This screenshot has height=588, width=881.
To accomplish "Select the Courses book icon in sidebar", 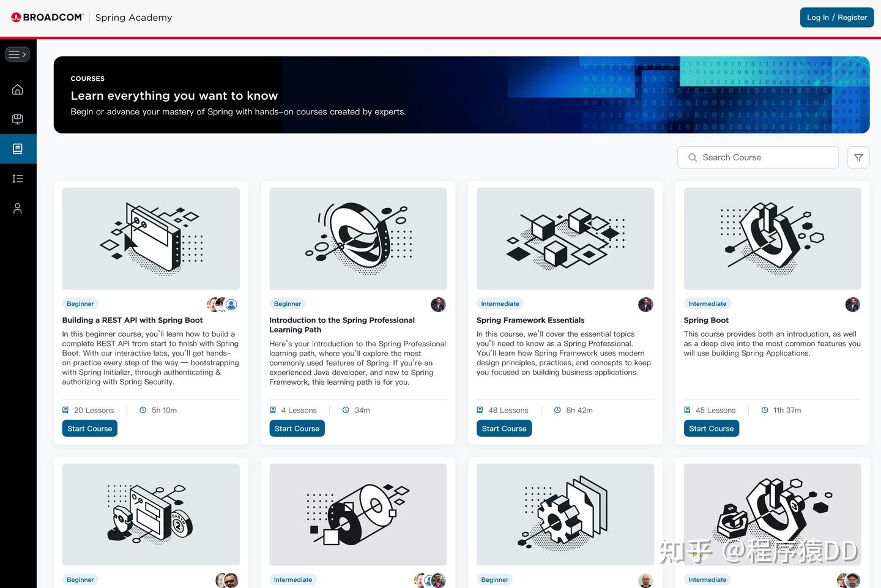I will (18, 149).
